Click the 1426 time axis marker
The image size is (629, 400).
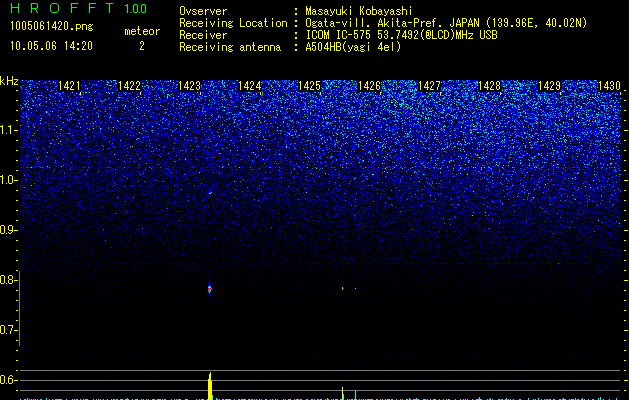[x=369, y=86]
